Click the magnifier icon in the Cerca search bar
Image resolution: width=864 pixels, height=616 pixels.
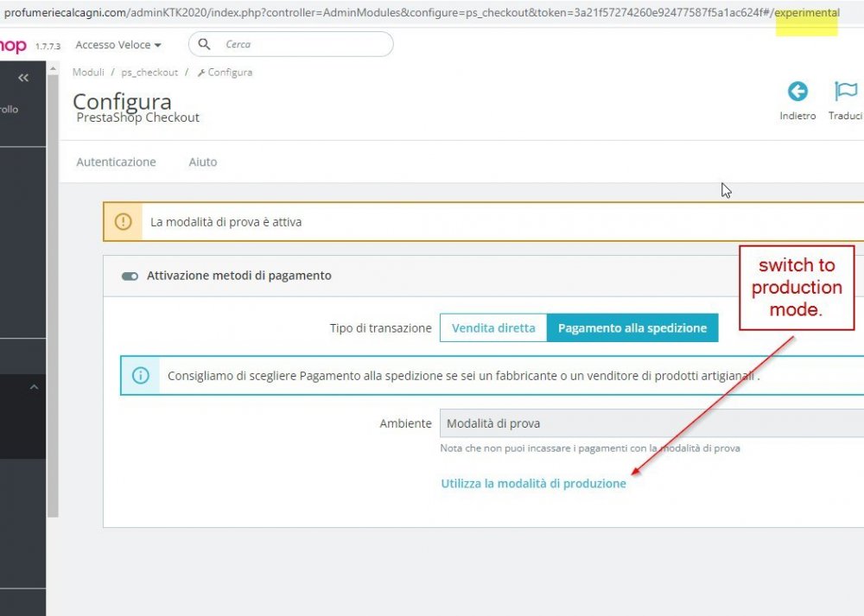click(204, 43)
